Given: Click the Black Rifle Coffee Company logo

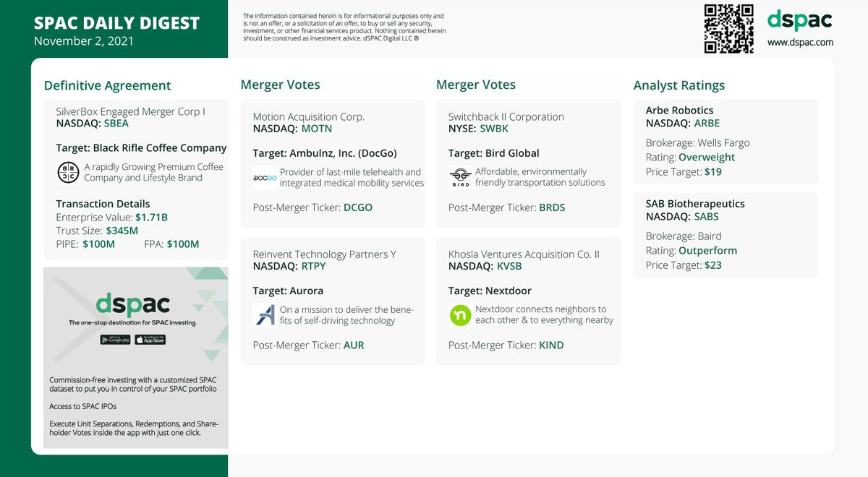Looking at the screenshot, I should click(x=68, y=172).
